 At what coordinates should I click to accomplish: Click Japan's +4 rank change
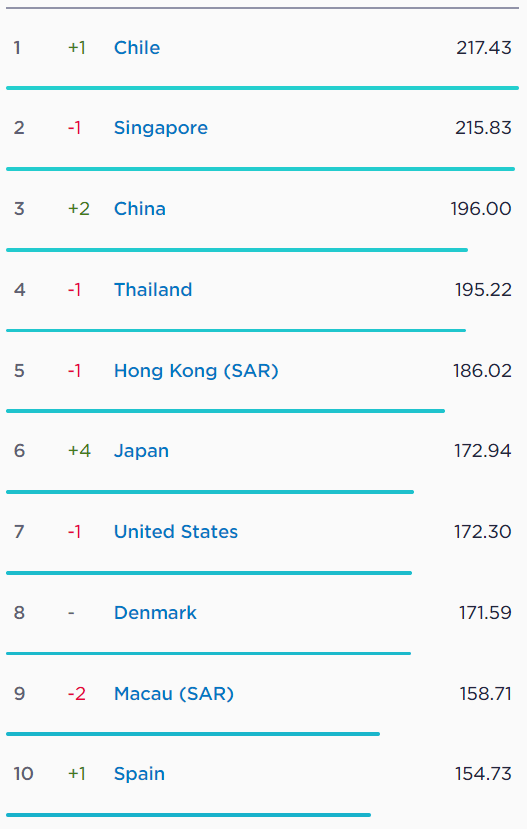(x=79, y=451)
